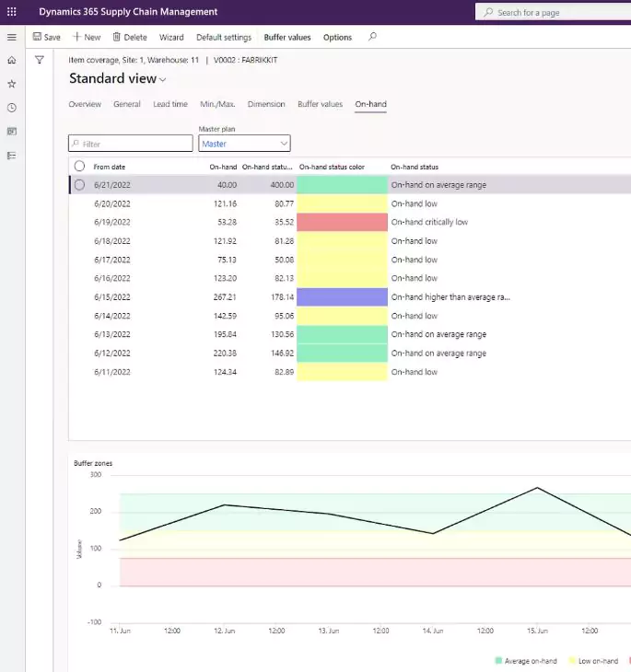Open Modules list icon in sidebar
The height and width of the screenshot is (672, 631).
pyautogui.click(x=12, y=156)
